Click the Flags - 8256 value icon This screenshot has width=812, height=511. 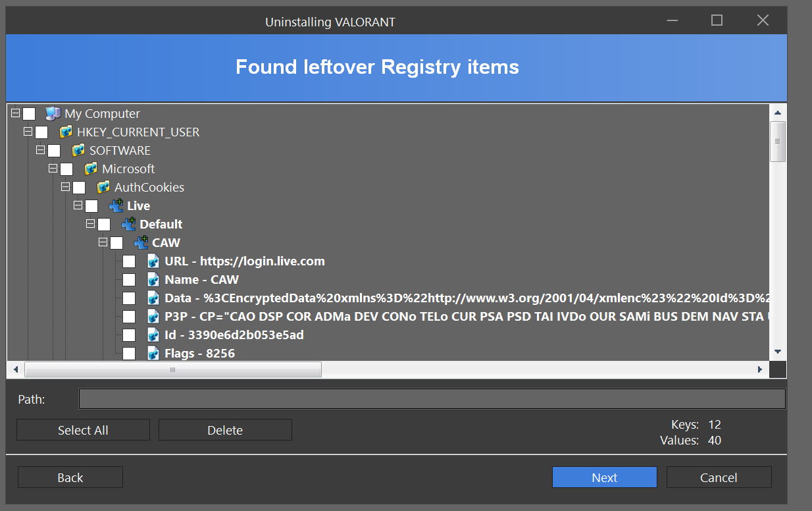click(153, 354)
